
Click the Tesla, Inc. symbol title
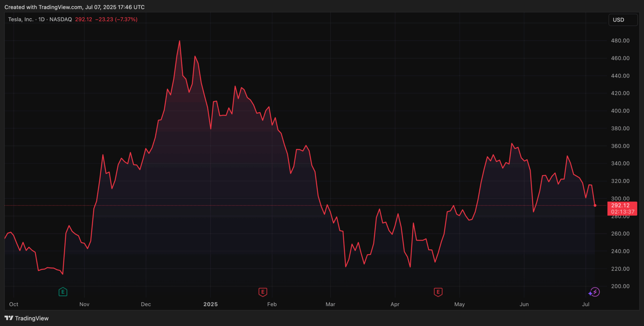(x=20, y=19)
